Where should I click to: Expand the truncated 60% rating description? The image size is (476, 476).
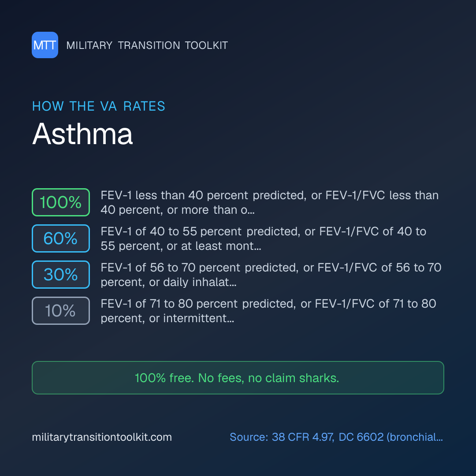click(x=264, y=238)
